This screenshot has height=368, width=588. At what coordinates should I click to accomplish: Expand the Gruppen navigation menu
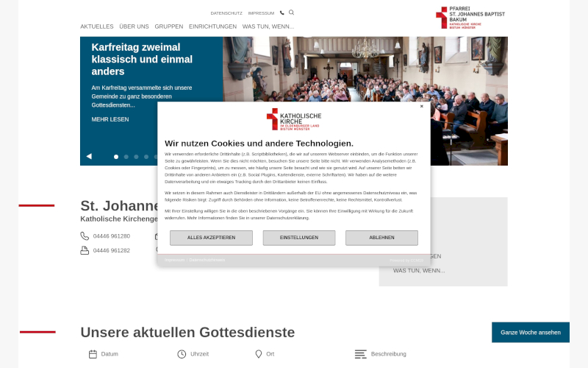pos(168,26)
